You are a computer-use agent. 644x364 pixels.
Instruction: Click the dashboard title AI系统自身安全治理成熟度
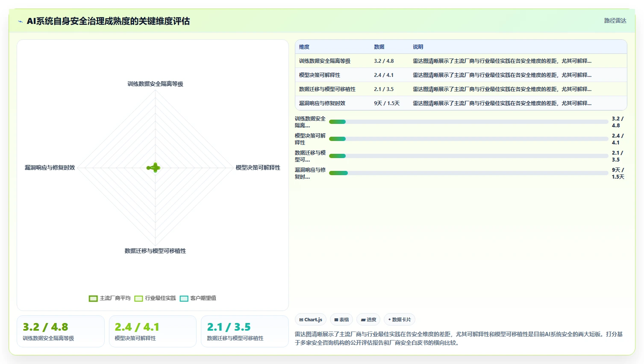click(108, 21)
